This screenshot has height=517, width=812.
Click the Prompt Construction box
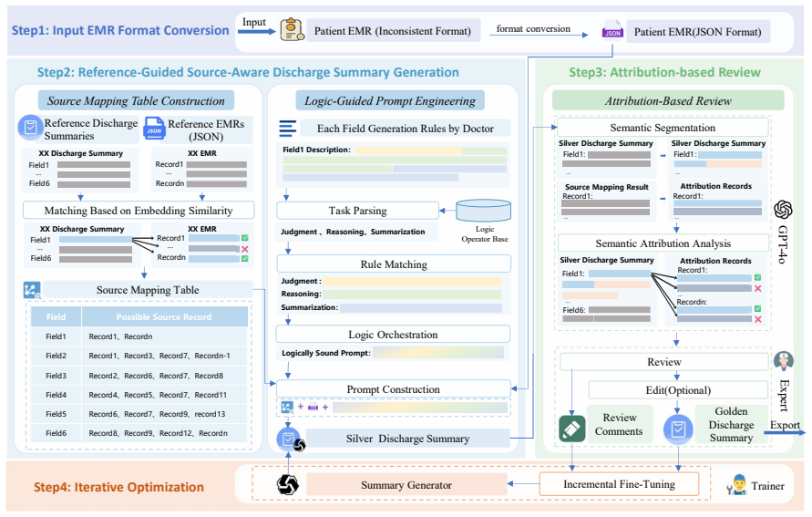click(x=393, y=389)
